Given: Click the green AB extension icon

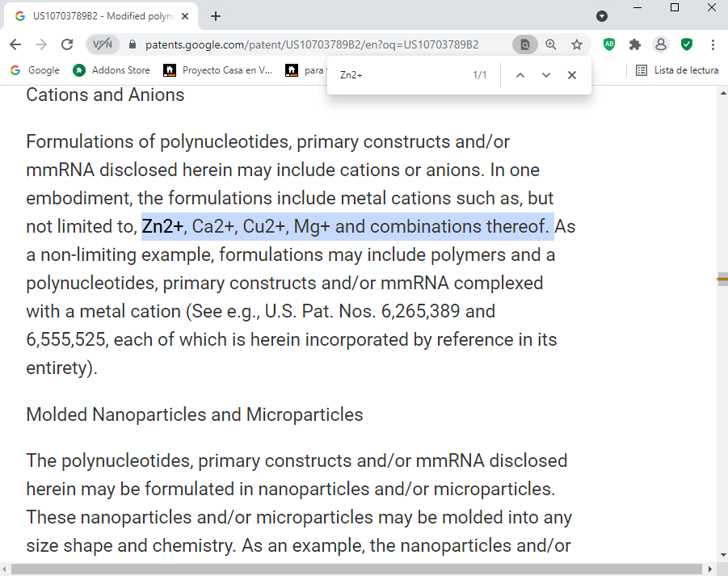Looking at the screenshot, I should click(609, 44).
